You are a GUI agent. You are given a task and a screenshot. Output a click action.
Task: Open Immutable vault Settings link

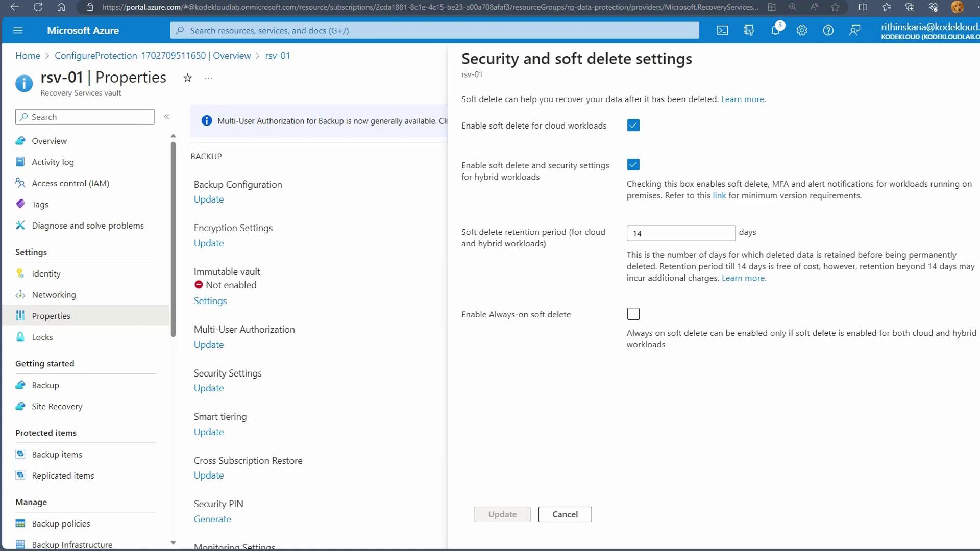[x=210, y=301]
